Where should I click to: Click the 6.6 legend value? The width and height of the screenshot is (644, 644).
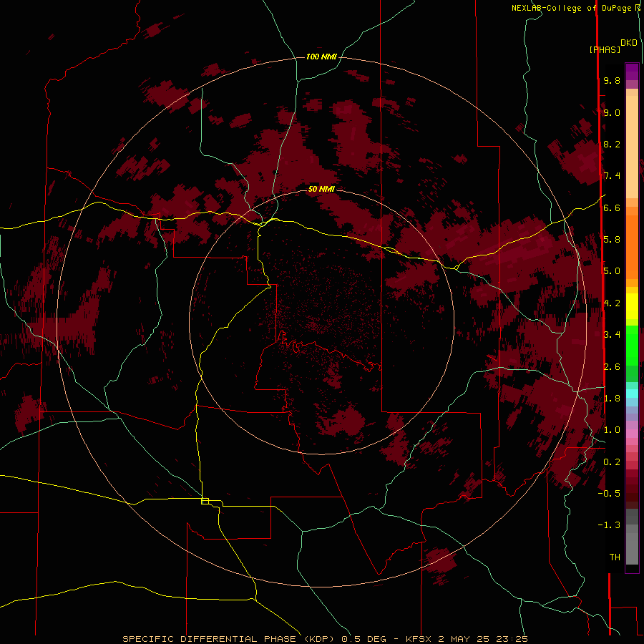click(x=612, y=208)
